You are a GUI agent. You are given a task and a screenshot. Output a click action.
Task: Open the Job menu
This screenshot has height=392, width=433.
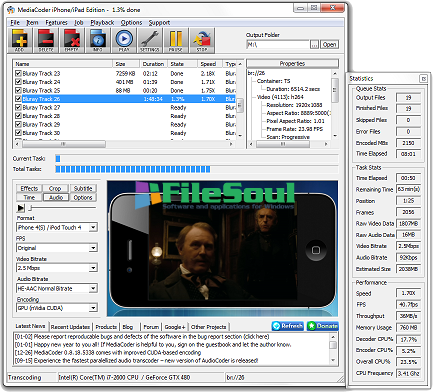[79, 23]
